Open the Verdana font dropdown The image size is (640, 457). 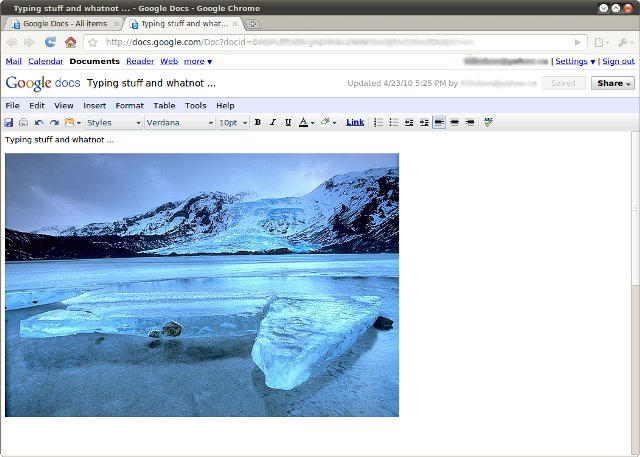click(180, 122)
